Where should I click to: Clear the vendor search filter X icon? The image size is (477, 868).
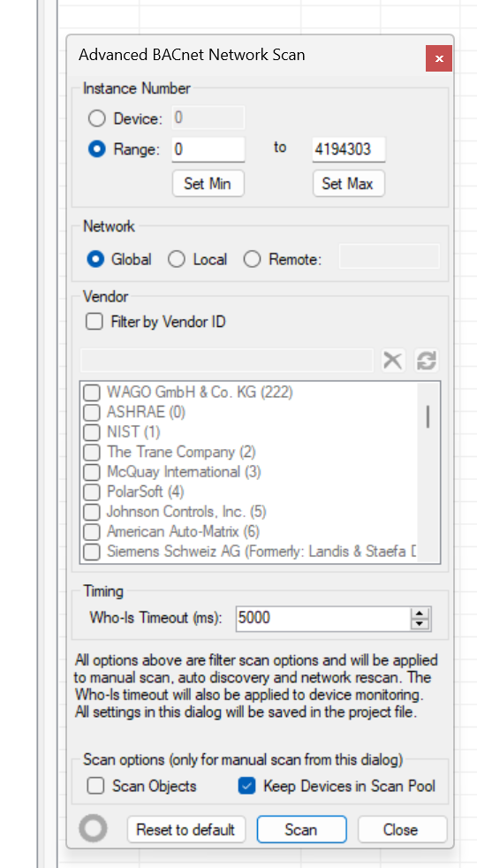pos(393,361)
